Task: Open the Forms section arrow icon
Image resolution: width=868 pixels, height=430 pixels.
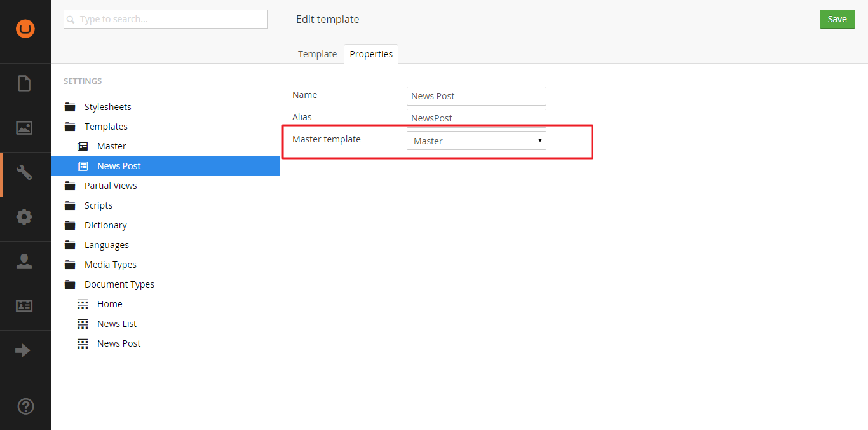Action: 23,350
